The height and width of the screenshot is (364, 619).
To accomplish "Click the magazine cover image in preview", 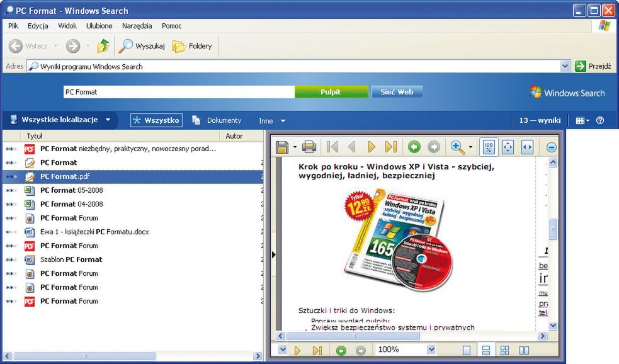I will [x=398, y=240].
